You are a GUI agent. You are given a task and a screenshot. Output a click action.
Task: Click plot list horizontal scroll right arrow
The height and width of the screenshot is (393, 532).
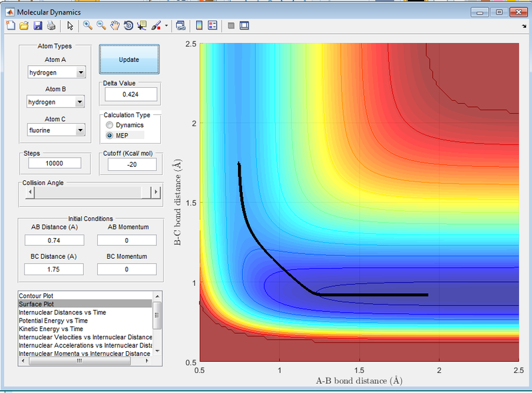(147, 361)
